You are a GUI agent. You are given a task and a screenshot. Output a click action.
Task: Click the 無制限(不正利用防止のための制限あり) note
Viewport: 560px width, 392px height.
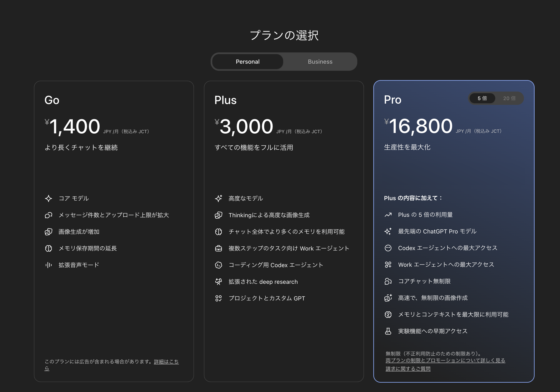tap(434, 354)
